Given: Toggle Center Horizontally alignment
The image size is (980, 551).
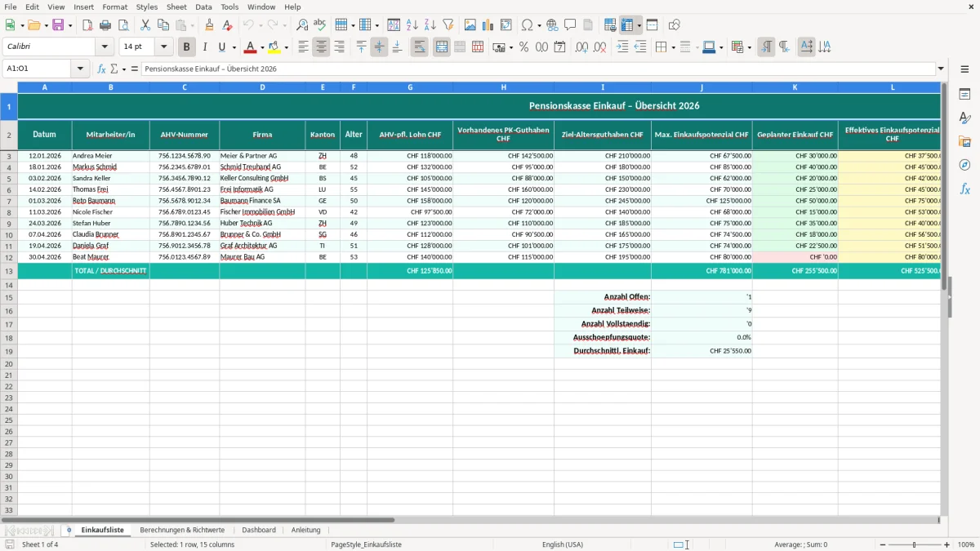Looking at the screenshot, I should tap(321, 47).
